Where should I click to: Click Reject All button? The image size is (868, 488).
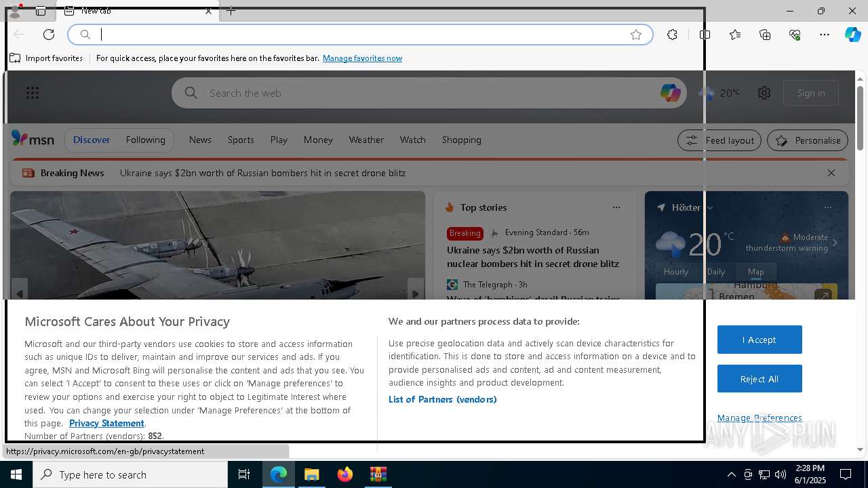click(759, 379)
